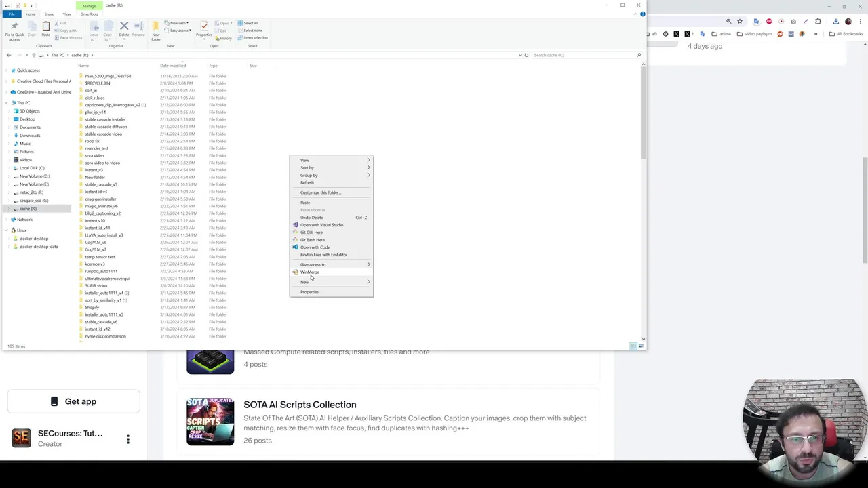Open the Drive Tools tab
The image size is (868, 488).
[x=89, y=14]
